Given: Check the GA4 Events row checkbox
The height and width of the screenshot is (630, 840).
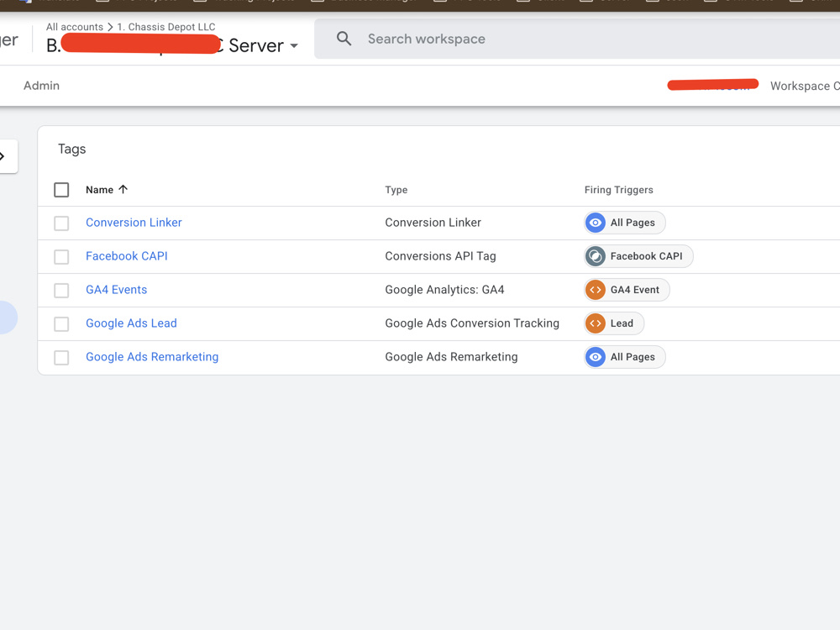Looking at the screenshot, I should [61, 291].
